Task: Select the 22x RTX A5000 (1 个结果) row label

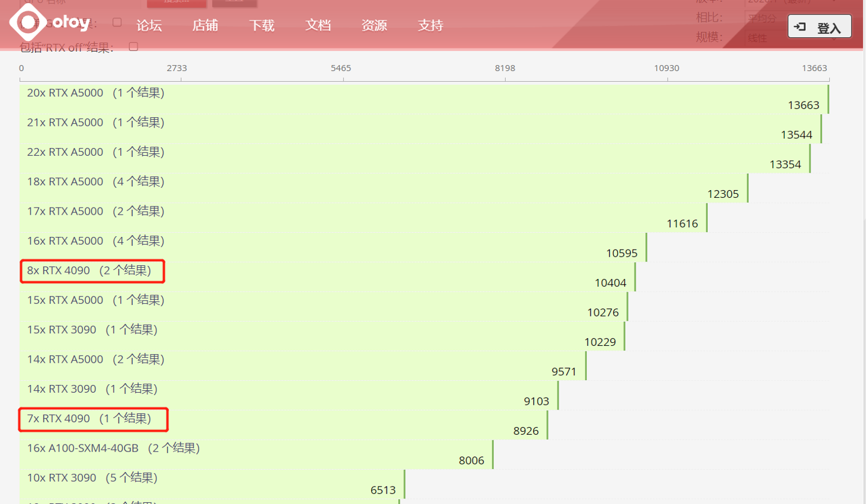Action: tap(96, 152)
